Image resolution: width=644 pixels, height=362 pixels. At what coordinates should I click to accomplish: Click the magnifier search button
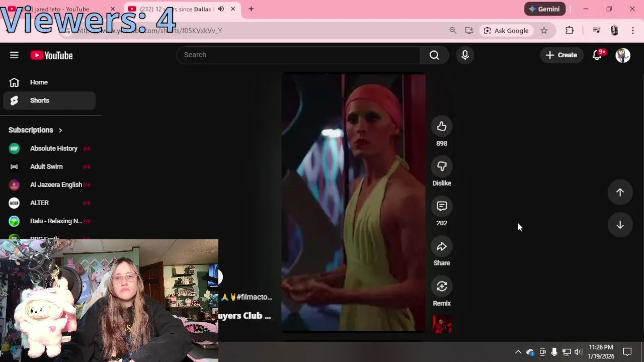[434, 55]
